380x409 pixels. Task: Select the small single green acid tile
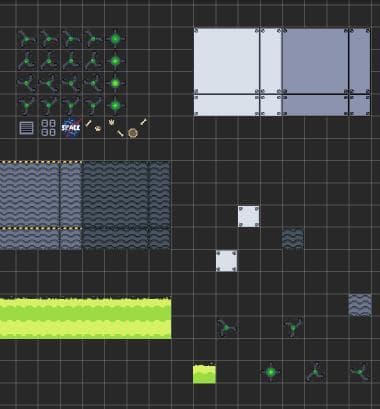[204, 373]
